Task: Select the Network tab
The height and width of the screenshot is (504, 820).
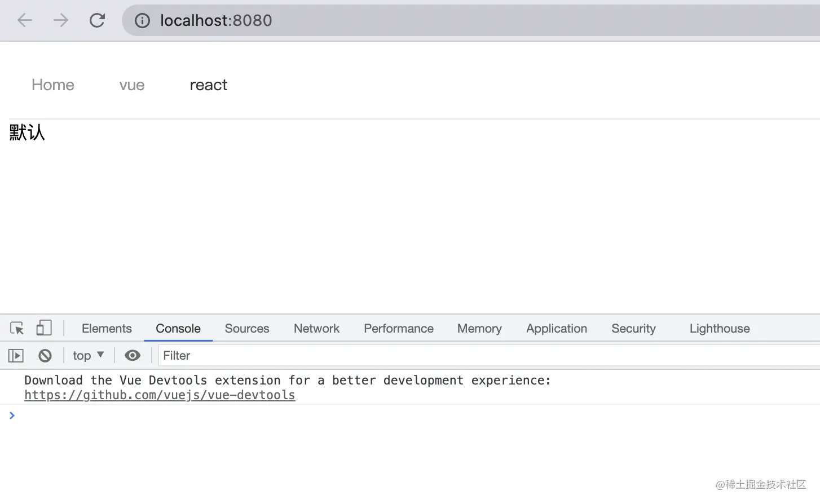Action: tap(316, 328)
